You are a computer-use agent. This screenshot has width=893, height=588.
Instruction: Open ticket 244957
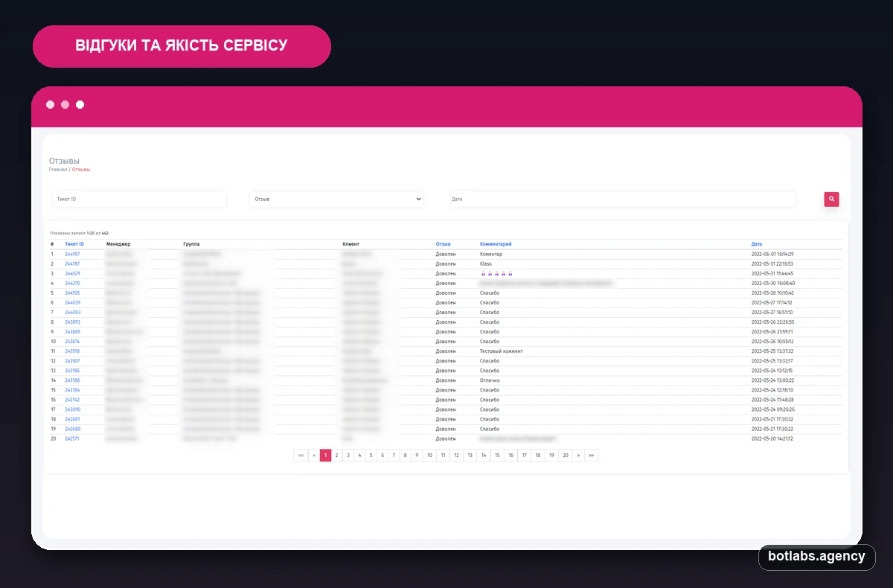pos(72,254)
